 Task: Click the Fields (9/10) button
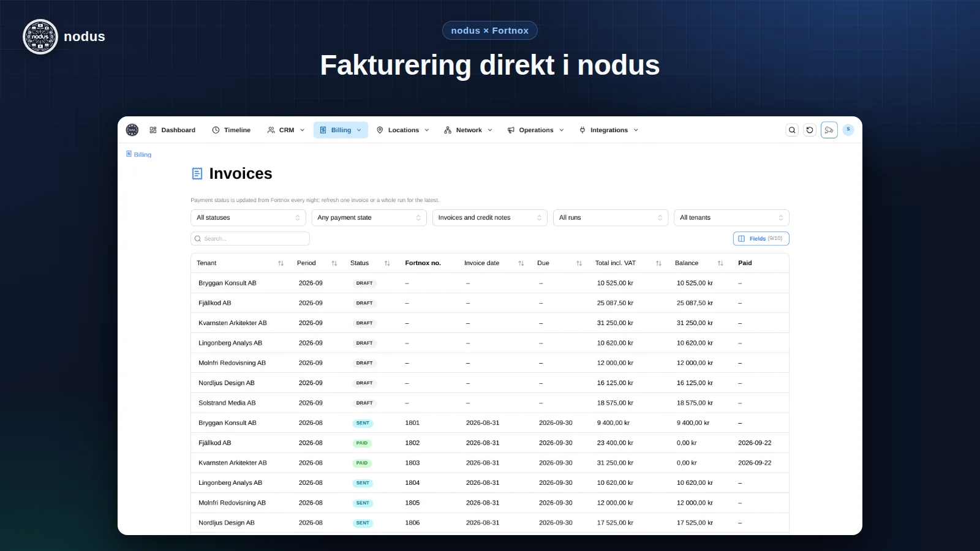tap(761, 239)
